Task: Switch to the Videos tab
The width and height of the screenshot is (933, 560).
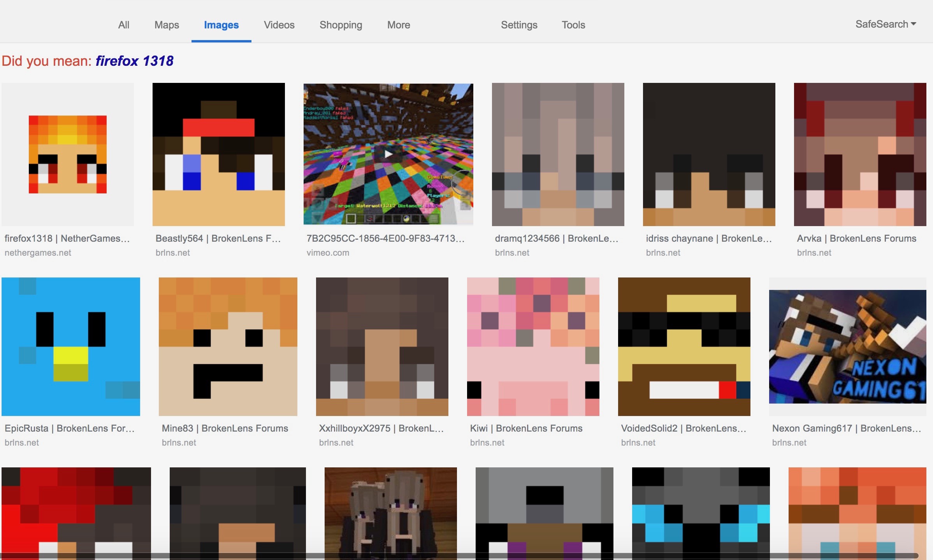Action: [x=279, y=25]
